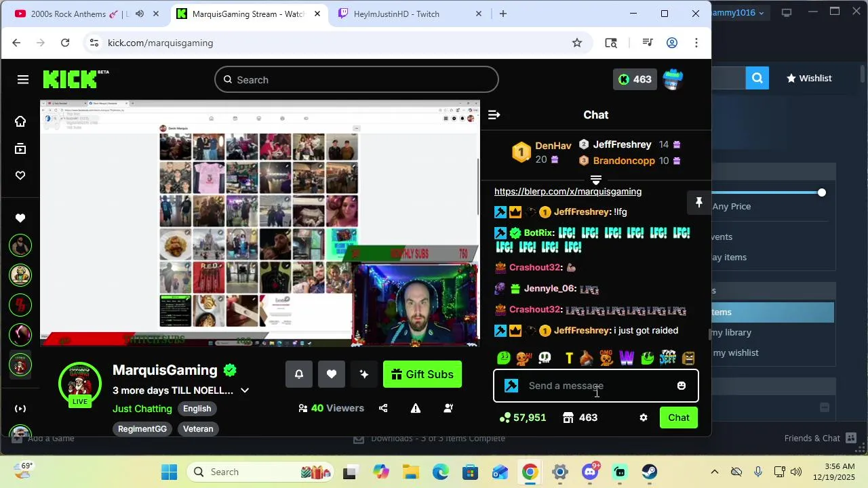Click the sparkle button beside Gift Subs
Screen dimensions: 868x488
click(364, 374)
